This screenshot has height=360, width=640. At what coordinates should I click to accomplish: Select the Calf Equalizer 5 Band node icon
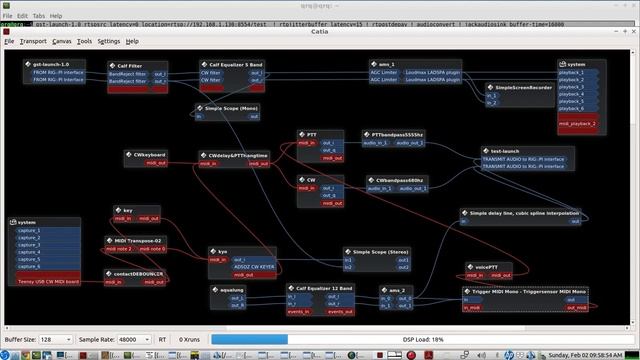(x=204, y=64)
